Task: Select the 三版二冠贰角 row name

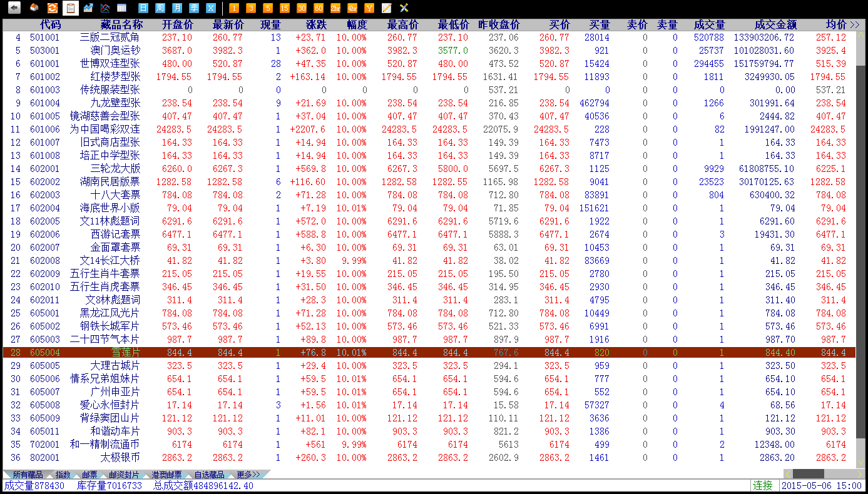Action: click(110, 38)
